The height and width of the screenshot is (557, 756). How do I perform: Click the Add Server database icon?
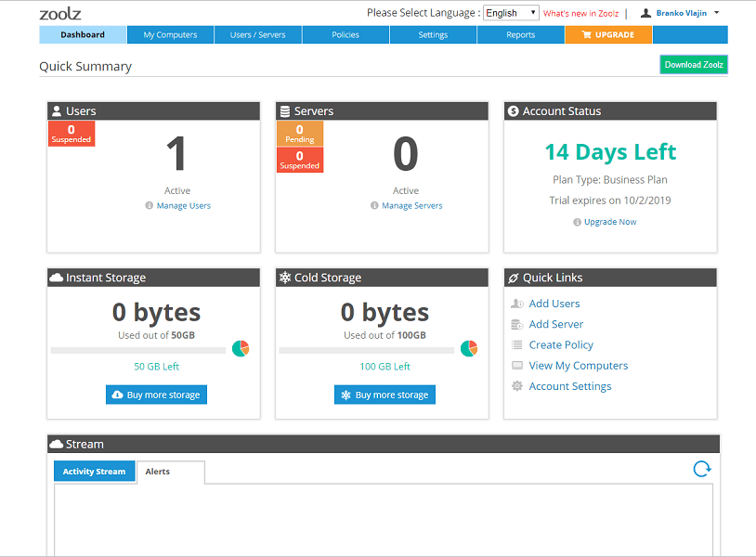(517, 324)
